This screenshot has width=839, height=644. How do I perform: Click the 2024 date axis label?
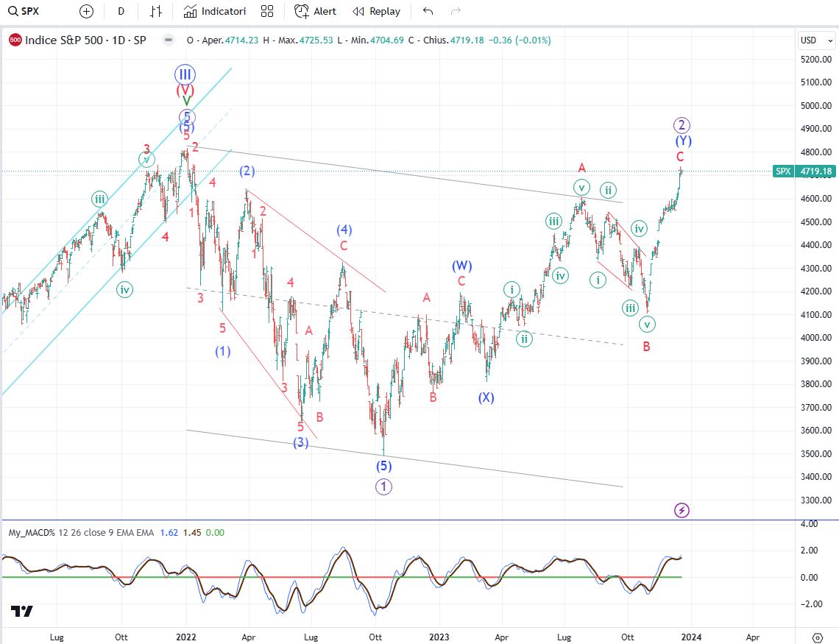[691, 637]
